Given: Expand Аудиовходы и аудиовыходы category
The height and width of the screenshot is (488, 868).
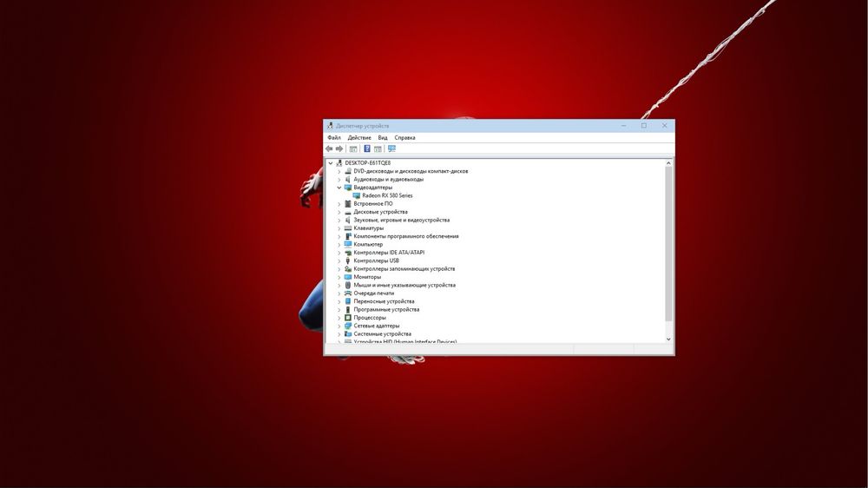Looking at the screenshot, I should 339,180.
